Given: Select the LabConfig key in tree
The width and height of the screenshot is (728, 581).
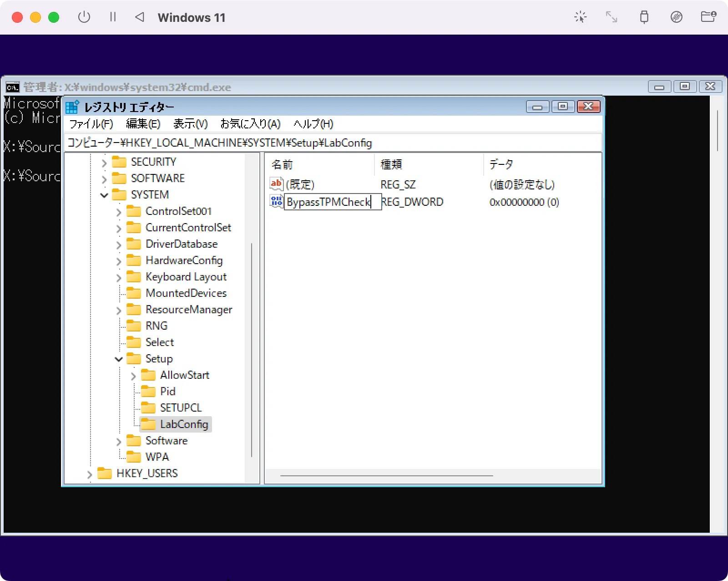Looking at the screenshot, I should point(183,424).
